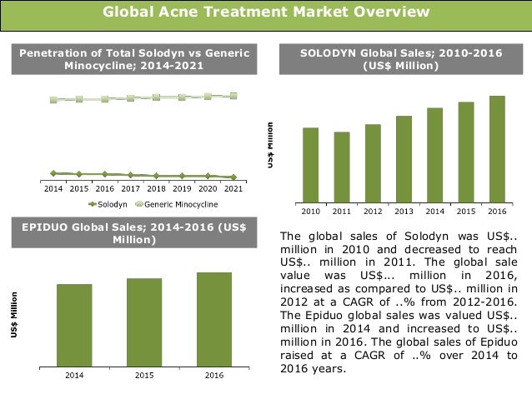Screen dimensions: 532x399
Task: Click the 'Solodyn' legend label text
Action: (x=113, y=204)
